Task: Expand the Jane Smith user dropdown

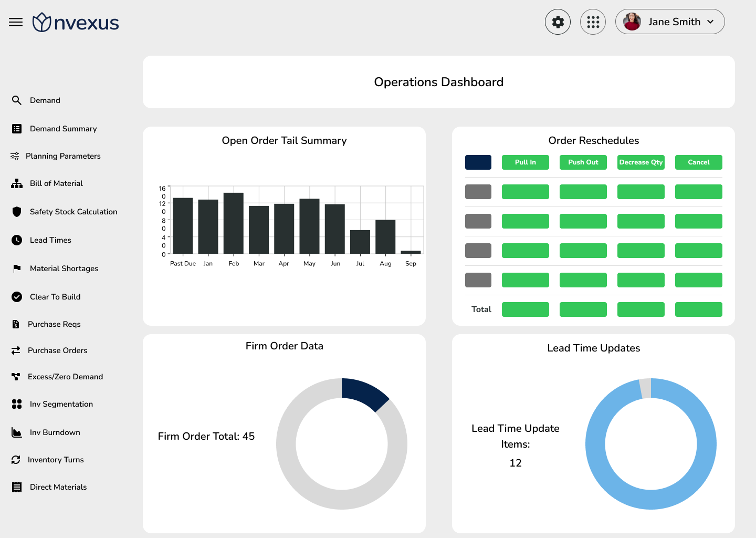Action: point(710,22)
